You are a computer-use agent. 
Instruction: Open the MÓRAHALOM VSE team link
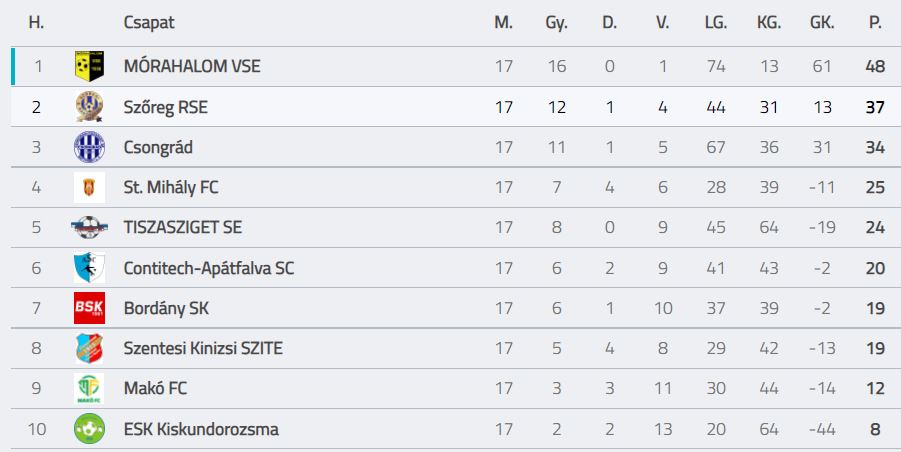click(192, 66)
